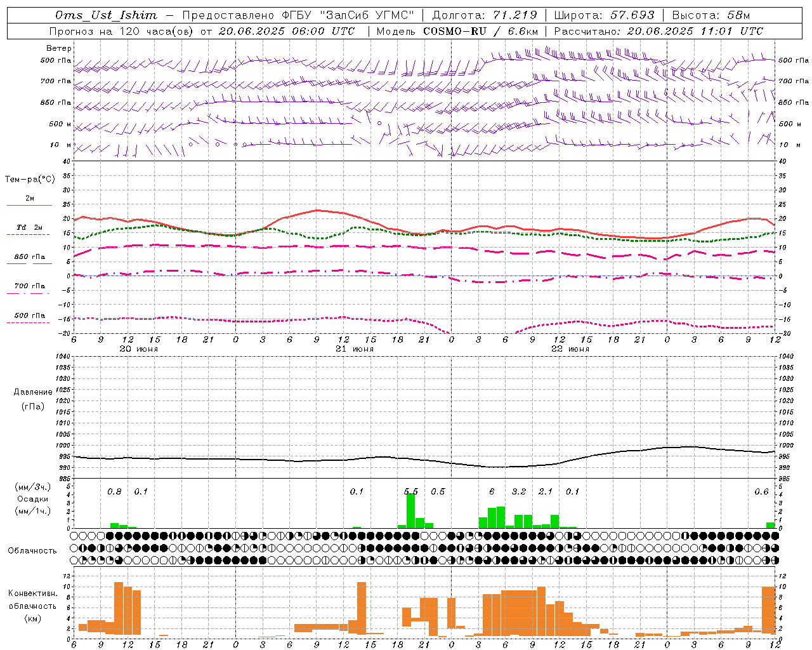812x650 pixels.
Task: Click the 5.5 precipitation amount value
Action: (411, 491)
